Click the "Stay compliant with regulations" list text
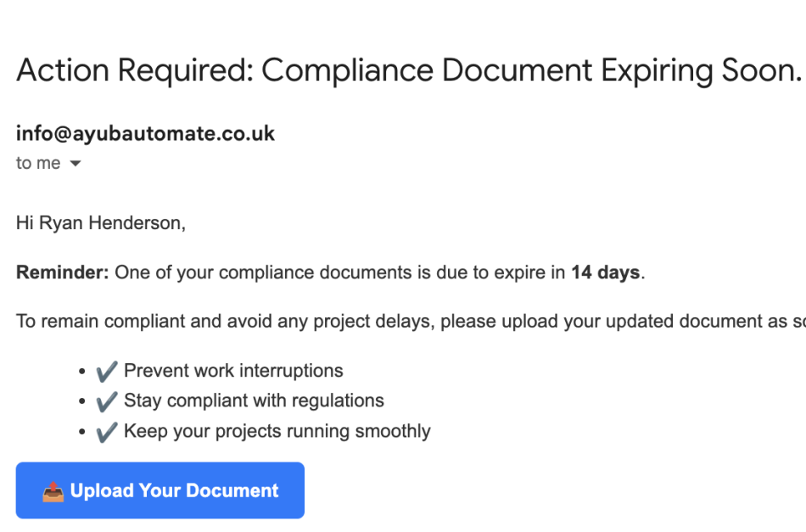Screen dimensions: 806x532 point(254,401)
